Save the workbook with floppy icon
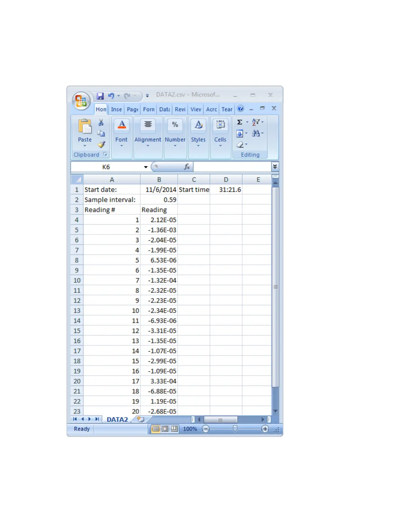This screenshot has height=532, width=411. click(x=100, y=96)
